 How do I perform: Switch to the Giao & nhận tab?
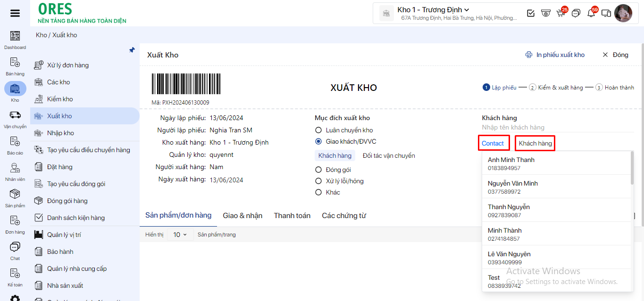pyautogui.click(x=243, y=215)
